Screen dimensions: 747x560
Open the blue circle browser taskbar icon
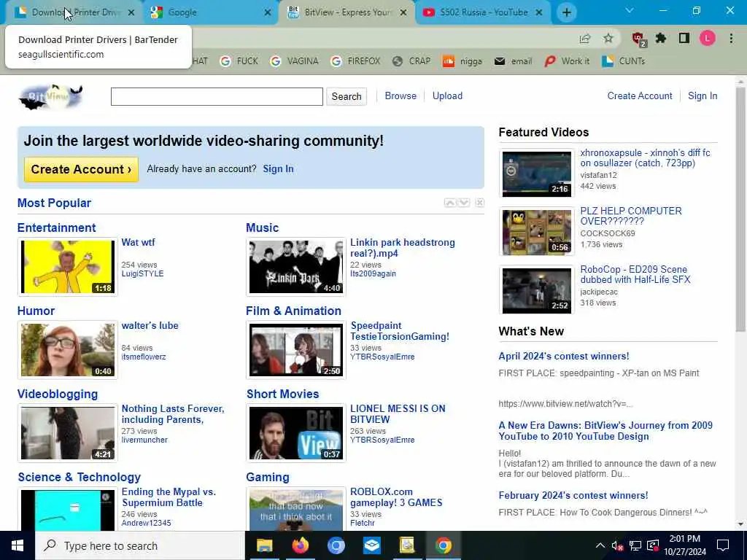pos(336,545)
